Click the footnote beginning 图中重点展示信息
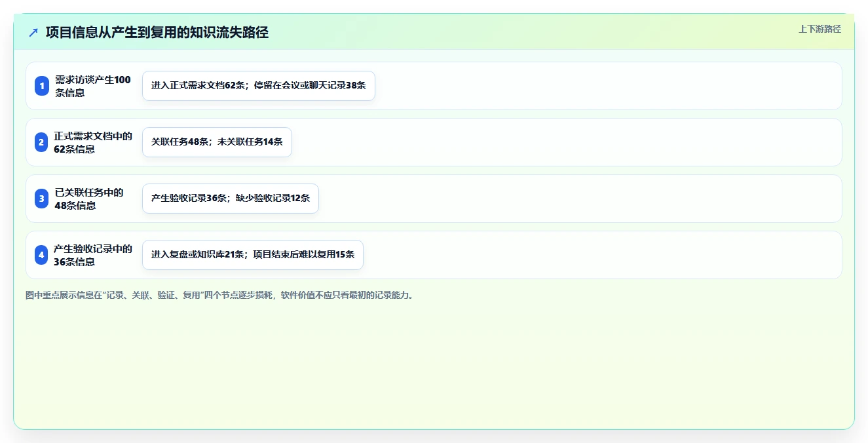Screen dimensions: 868x443 221,295
